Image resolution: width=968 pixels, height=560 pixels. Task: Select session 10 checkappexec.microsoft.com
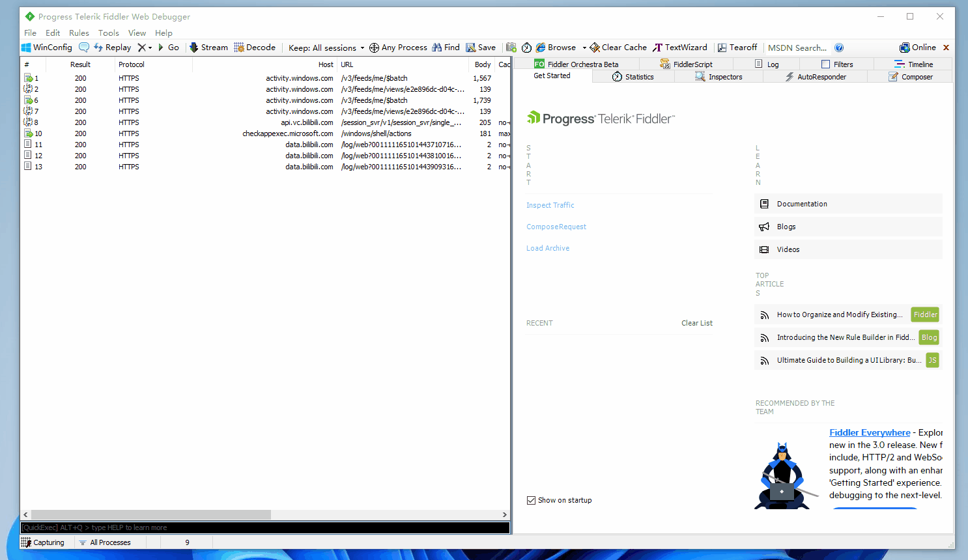tap(266, 133)
